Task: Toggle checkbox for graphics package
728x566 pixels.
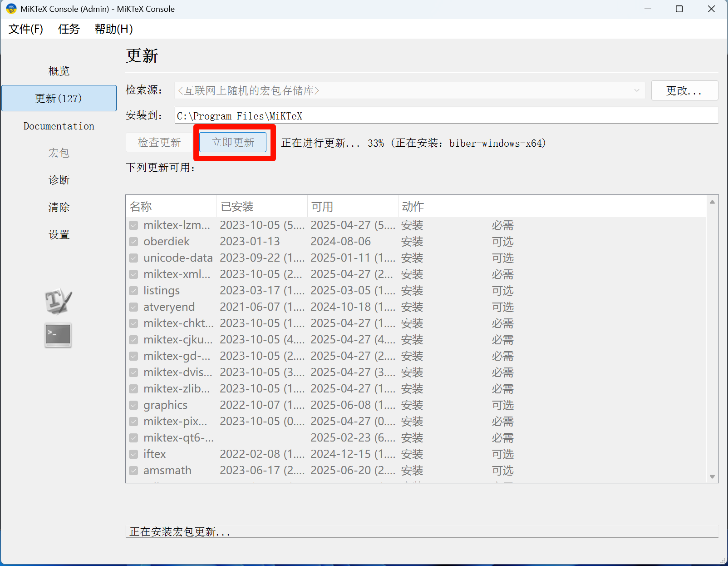Action: click(133, 405)
